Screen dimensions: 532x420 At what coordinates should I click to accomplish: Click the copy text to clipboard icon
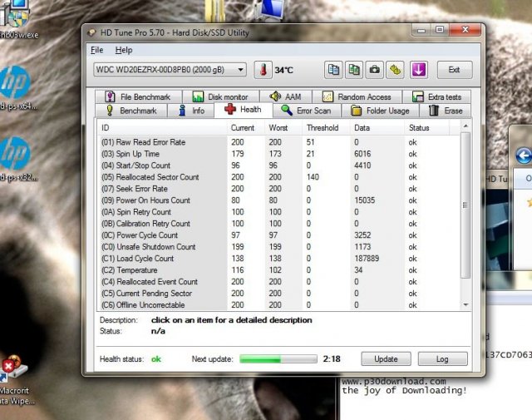[333, 70]
